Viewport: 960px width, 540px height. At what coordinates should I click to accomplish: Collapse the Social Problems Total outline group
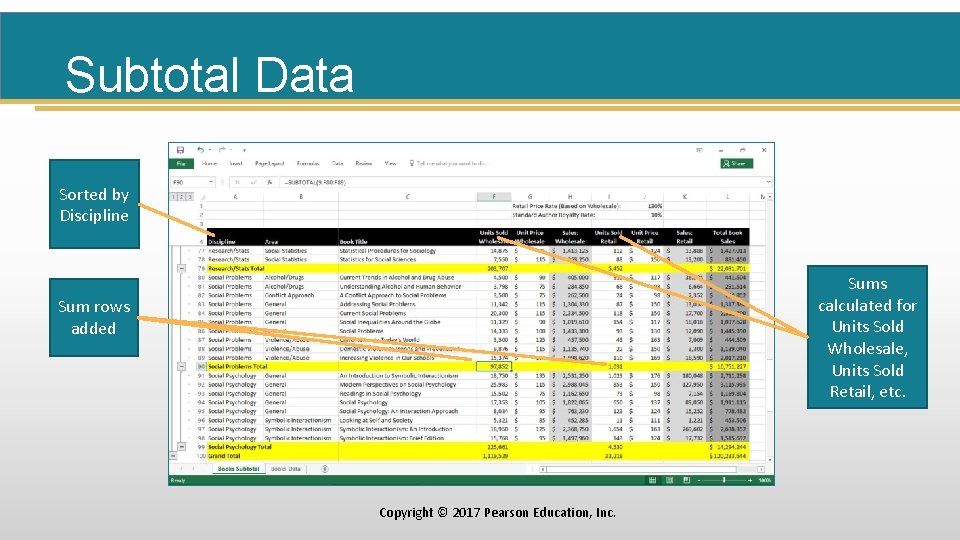181,366
